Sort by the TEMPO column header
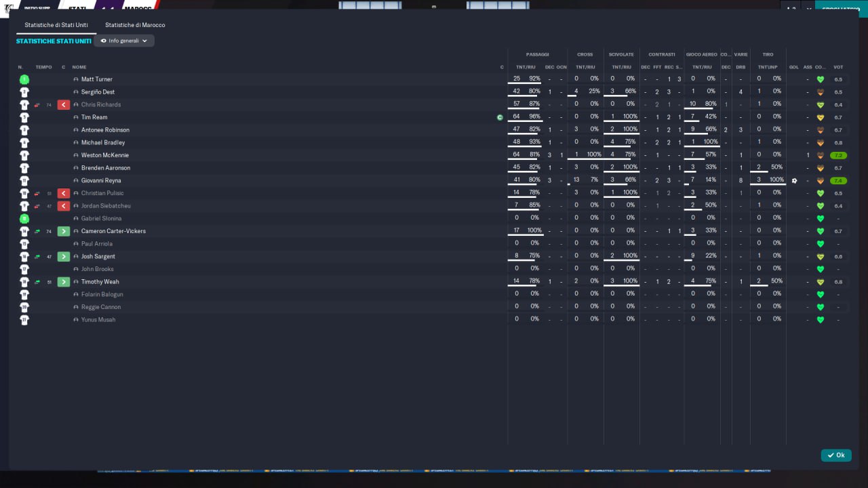 43,67
